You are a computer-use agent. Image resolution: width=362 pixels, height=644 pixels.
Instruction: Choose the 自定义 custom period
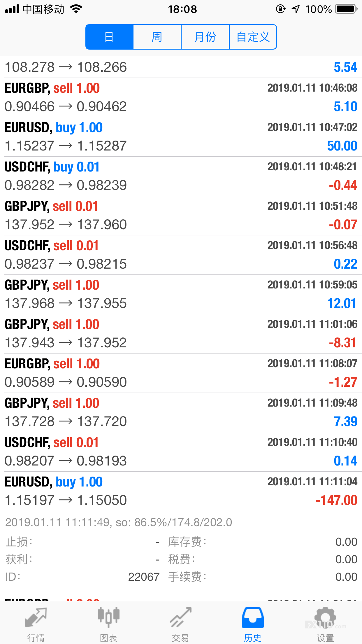pos(253,37)
